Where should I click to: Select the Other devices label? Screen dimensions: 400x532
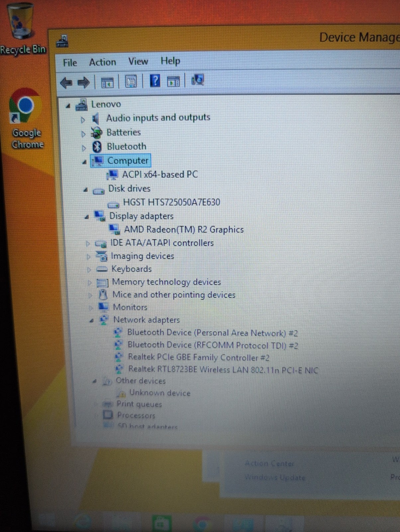pyautogui.click(x=141, y=381)
